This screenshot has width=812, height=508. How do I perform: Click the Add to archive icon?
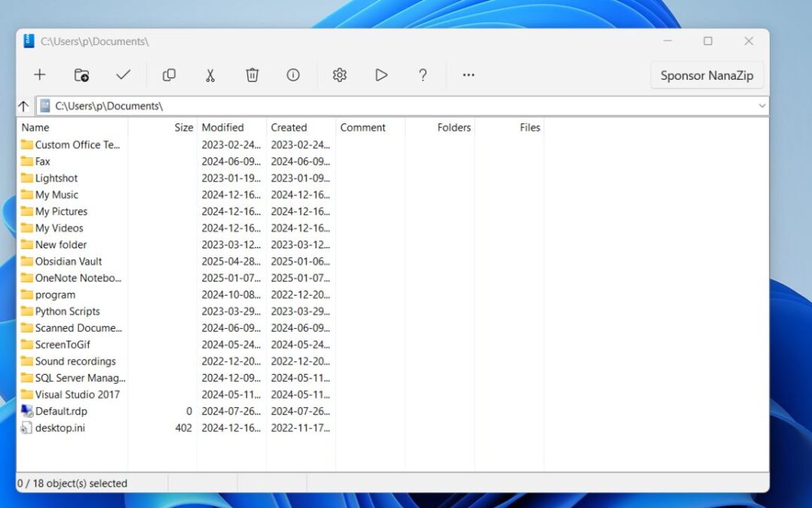[x=39, y=75]
